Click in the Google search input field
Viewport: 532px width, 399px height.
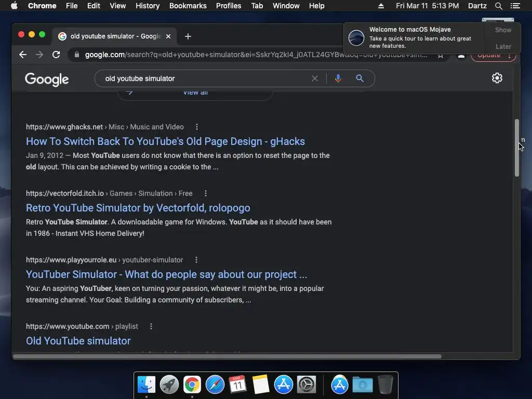tap(205, 79)
